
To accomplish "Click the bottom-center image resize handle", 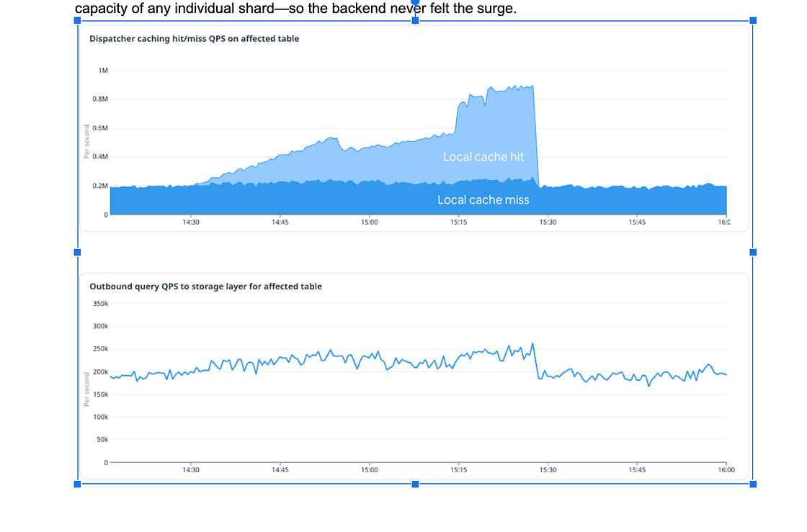I will tap(415, 484).
